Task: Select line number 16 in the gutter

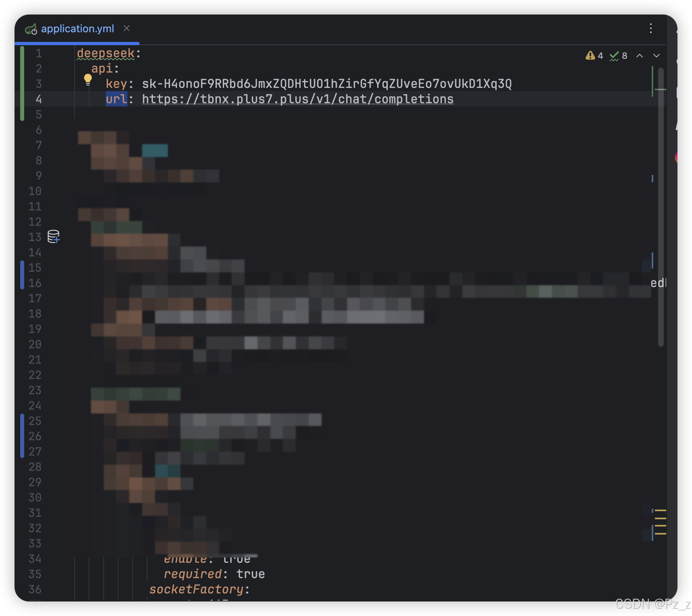Action: (35, 283)
